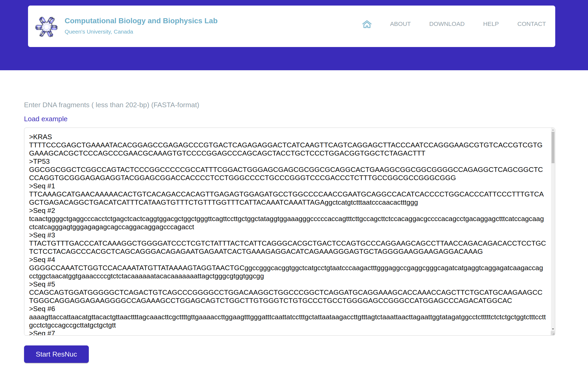The image size is (588, 370).
Task: Click the empty scrollbar track below thumb
Action: (553, 246)
